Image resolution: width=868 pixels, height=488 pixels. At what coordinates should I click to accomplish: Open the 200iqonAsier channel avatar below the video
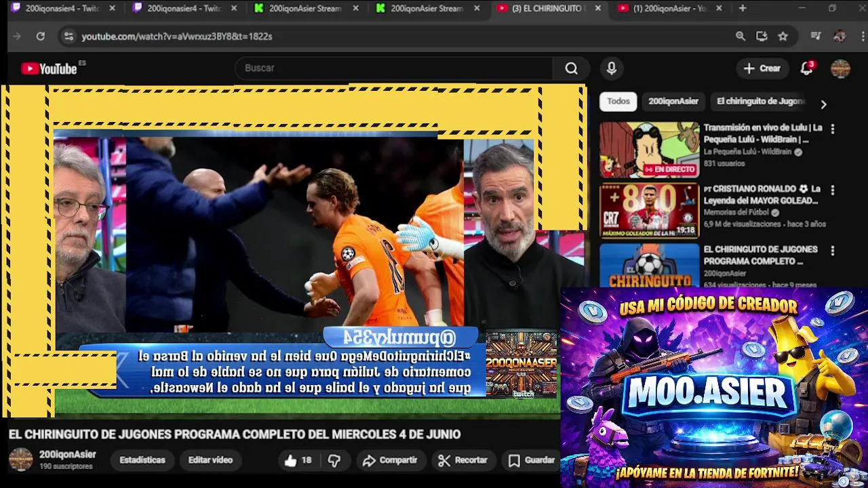click(x=20, y=460)
